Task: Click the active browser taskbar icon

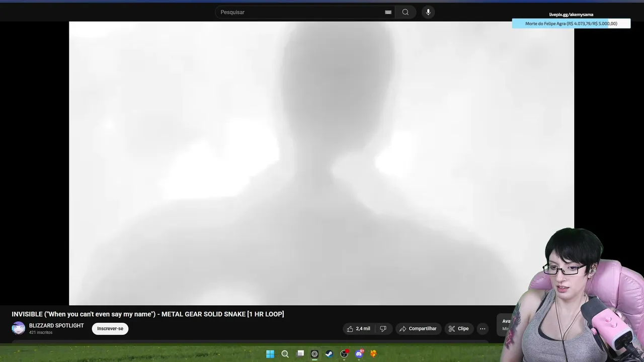Action: pos(314,354)
